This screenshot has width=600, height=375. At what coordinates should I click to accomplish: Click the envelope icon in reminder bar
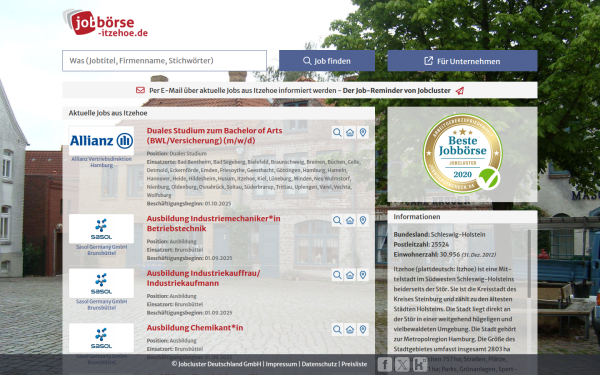tap(140, 90)
